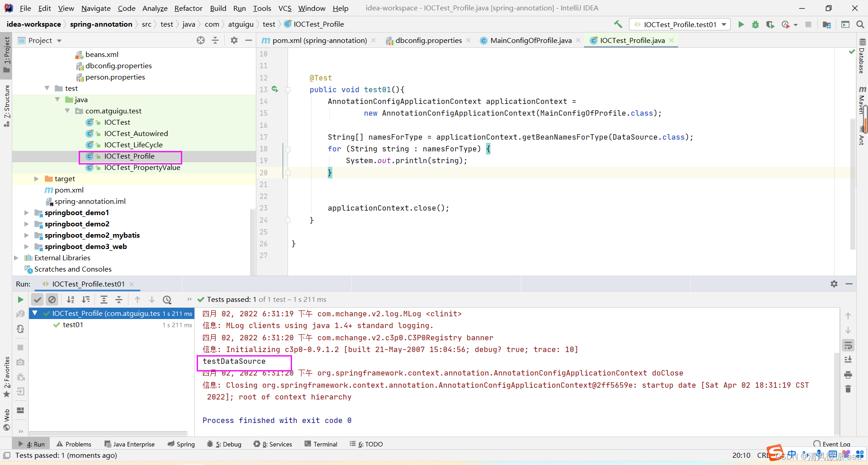Image resolution: width=868 pixels, height=465 pixels.
Task: Expand the target folder
Action: 37,178
